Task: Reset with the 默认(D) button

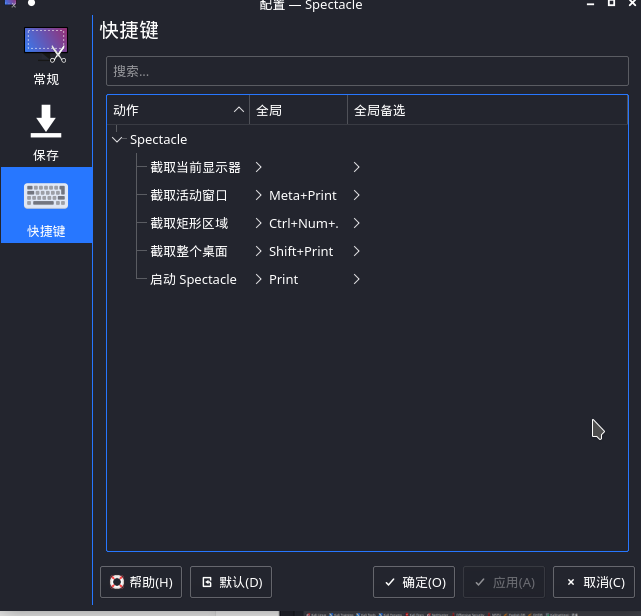Action: click(231, 582)
